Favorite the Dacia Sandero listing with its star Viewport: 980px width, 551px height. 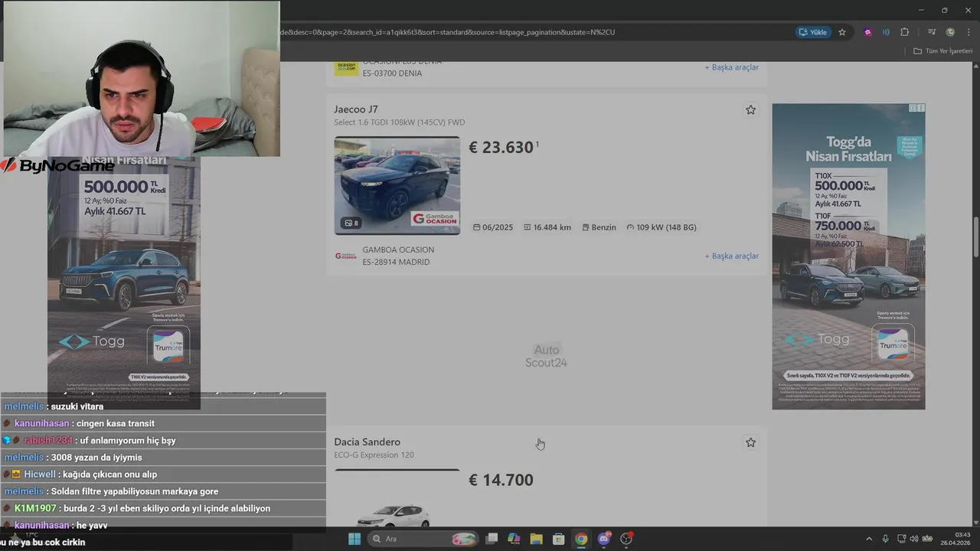750,443
